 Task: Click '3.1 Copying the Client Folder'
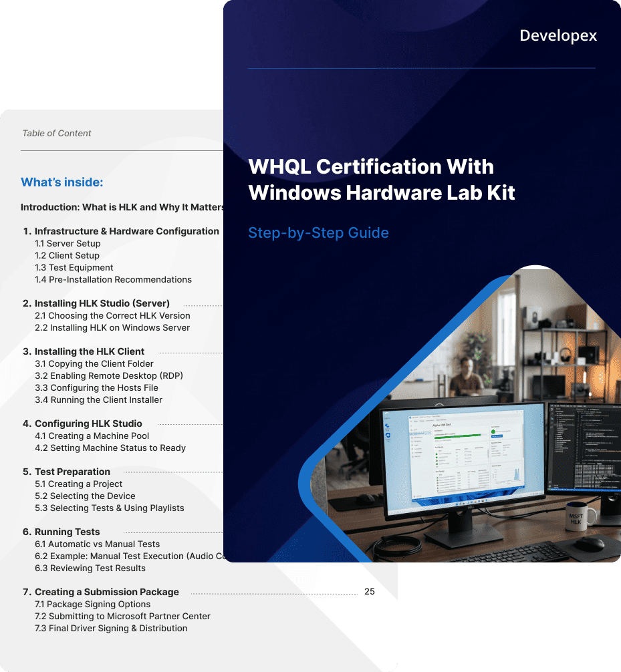pyautogui.click(x=94, y=363)
